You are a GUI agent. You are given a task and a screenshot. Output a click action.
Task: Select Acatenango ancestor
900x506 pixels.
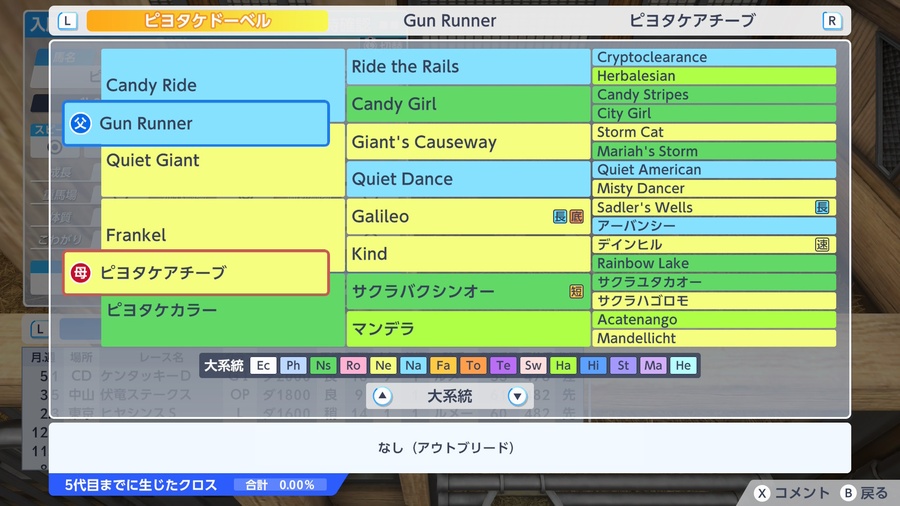714,320
